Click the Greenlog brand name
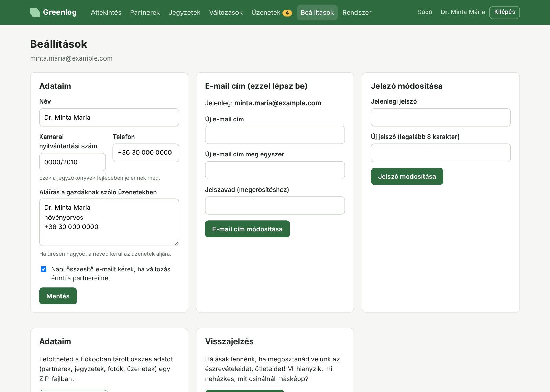 click(60, 12)
